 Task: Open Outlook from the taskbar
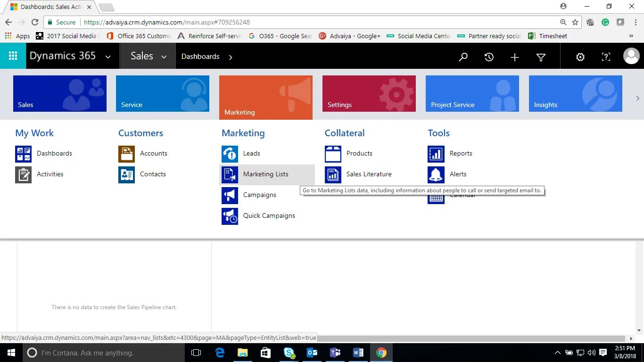point(312,353)
